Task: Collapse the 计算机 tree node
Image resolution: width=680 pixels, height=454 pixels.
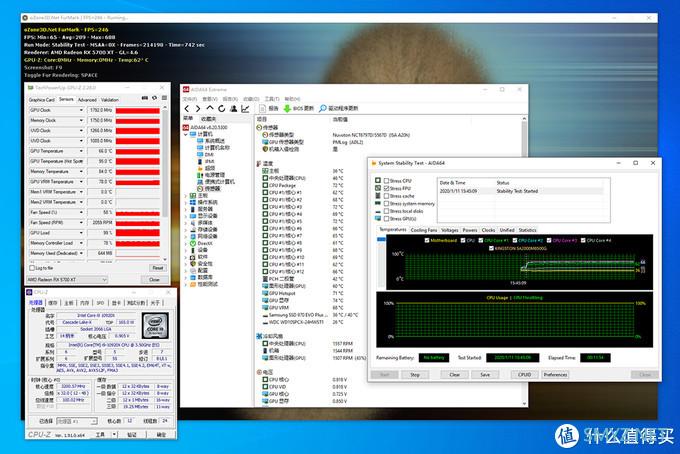Action: coord(186,134)
